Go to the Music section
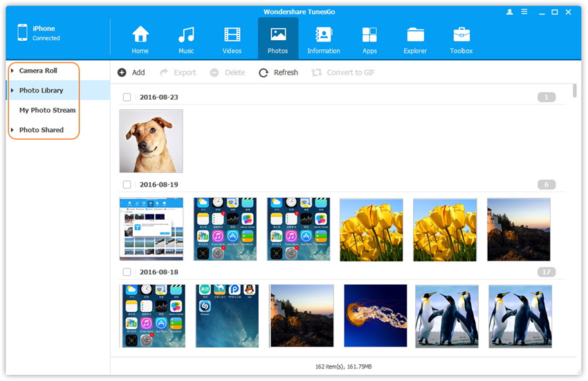 pyautogui.click(x=186, y=35)
